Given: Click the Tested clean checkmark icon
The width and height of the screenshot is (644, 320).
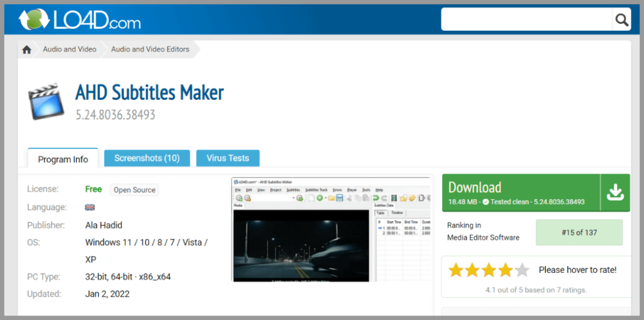Looking at the screenshot, I should point(485,202).
